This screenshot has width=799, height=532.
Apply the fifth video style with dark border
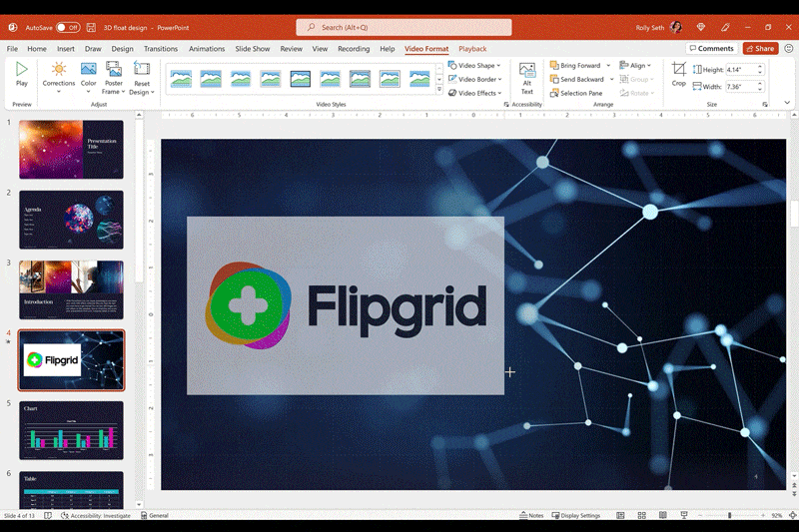click(301, 79)
